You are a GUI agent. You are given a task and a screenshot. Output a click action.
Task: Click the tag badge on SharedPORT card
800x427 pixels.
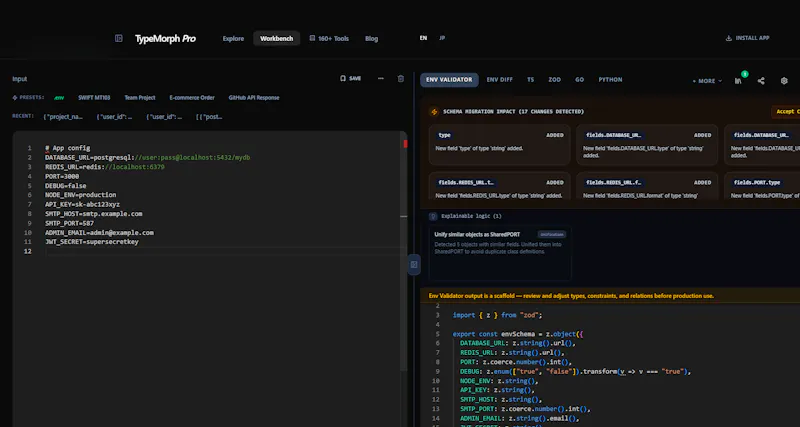[x=552, y=234]
